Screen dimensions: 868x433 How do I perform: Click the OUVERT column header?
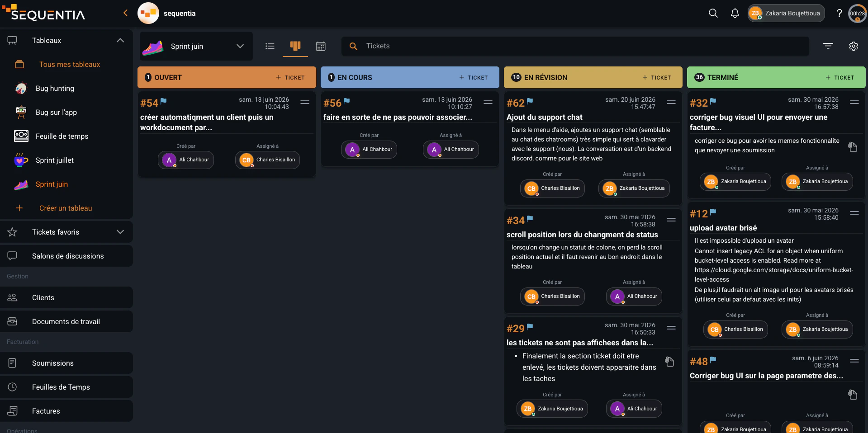tap(227, 77)
